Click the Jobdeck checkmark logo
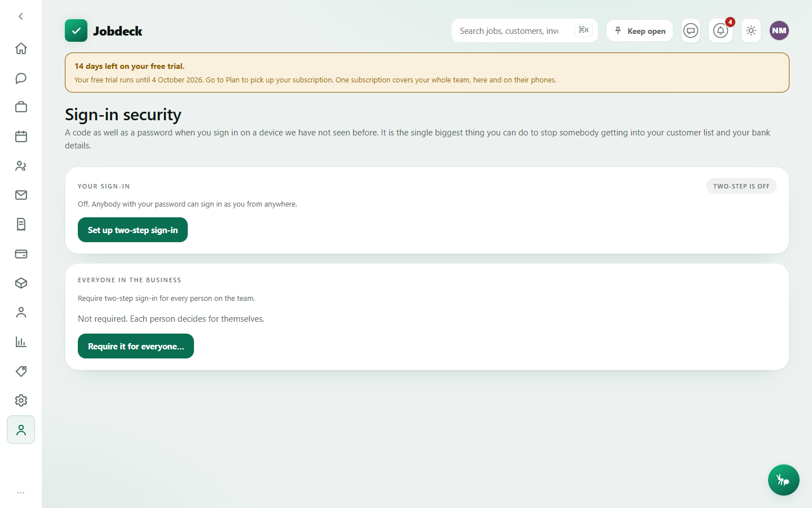The height and width of the screenshot is (508, 812). pyautogui.click(x=76, y=30)
